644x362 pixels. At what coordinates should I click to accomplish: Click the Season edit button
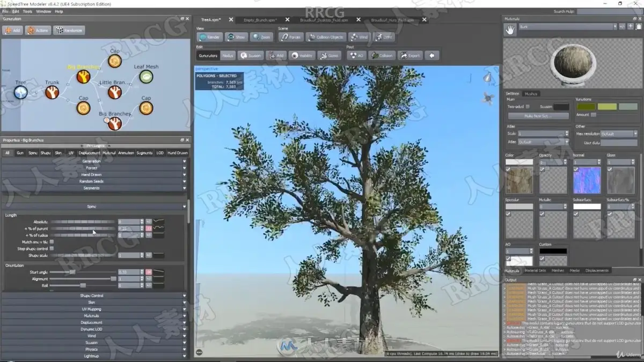(250, 55)
